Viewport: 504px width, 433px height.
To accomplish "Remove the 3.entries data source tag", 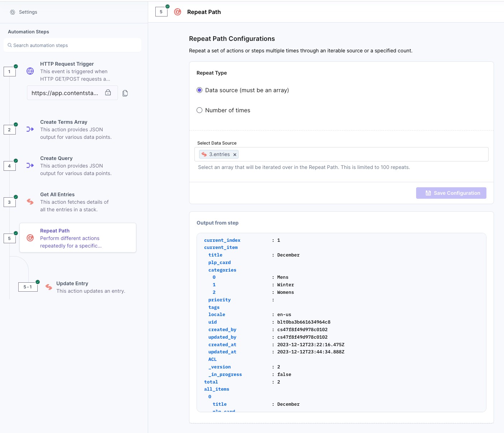I will [x=235, y=155].
